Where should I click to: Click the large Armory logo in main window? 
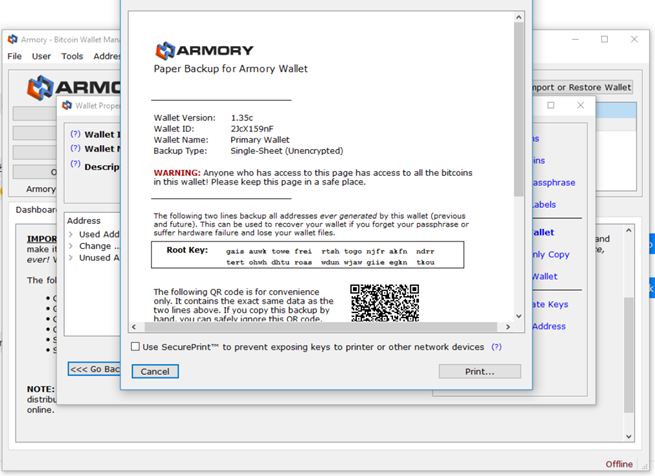(74, 87)
